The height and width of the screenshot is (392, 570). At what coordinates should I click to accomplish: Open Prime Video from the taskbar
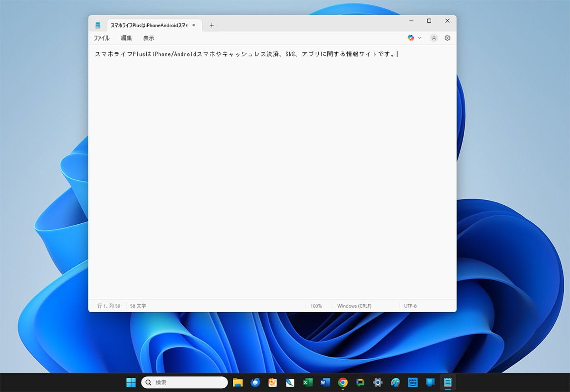click(x=413, y=382)
